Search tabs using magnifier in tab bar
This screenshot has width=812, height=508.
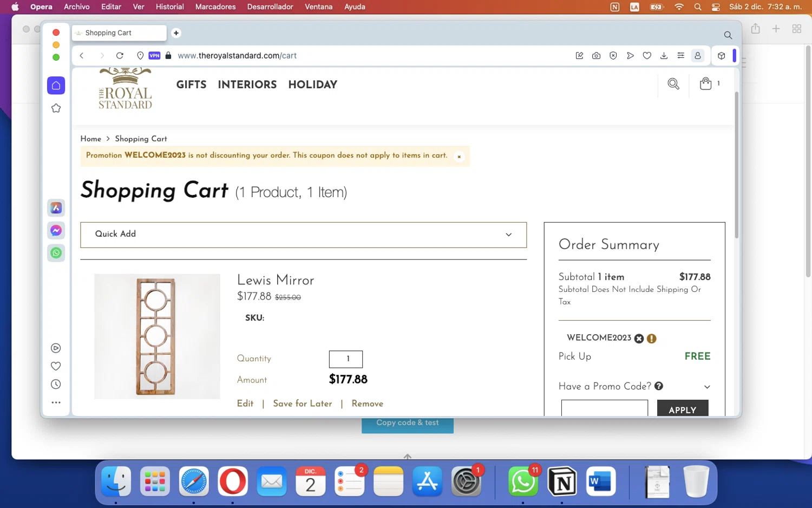pos(728,35)
